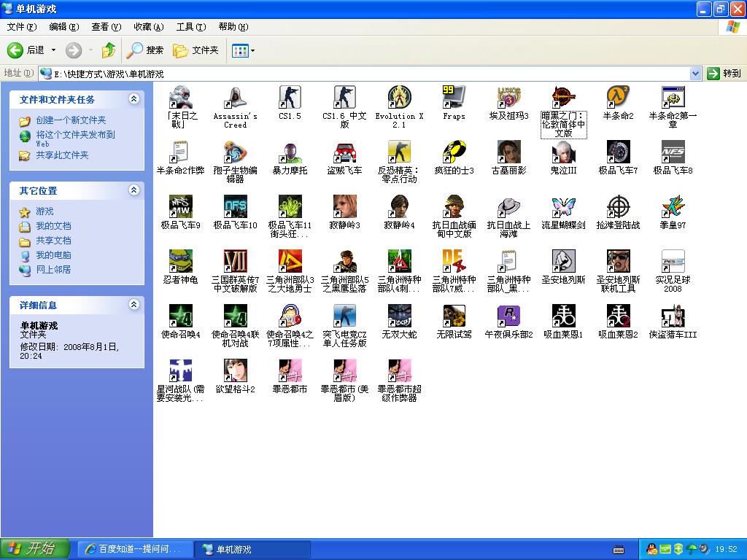
Task: Select the 极品飞车7 shortcut
Action: 618,152
